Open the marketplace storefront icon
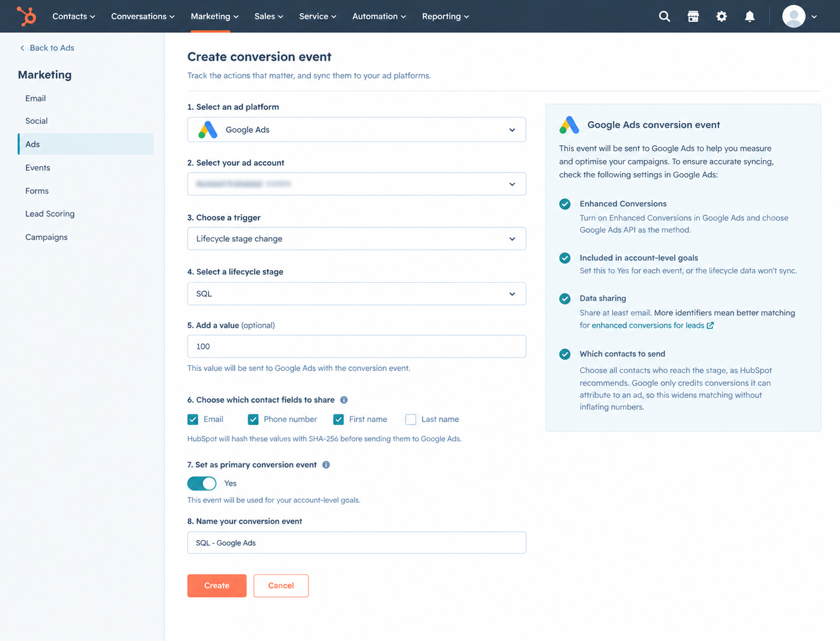The height and width of the screenshot is (641, 840). (693, 16)
